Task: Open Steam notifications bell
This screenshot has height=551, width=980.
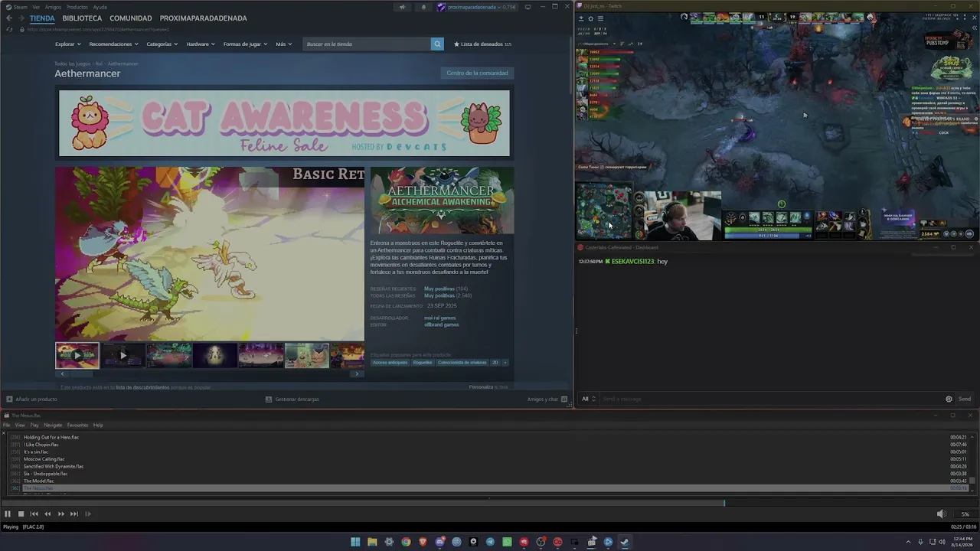Action: point(423,7)
